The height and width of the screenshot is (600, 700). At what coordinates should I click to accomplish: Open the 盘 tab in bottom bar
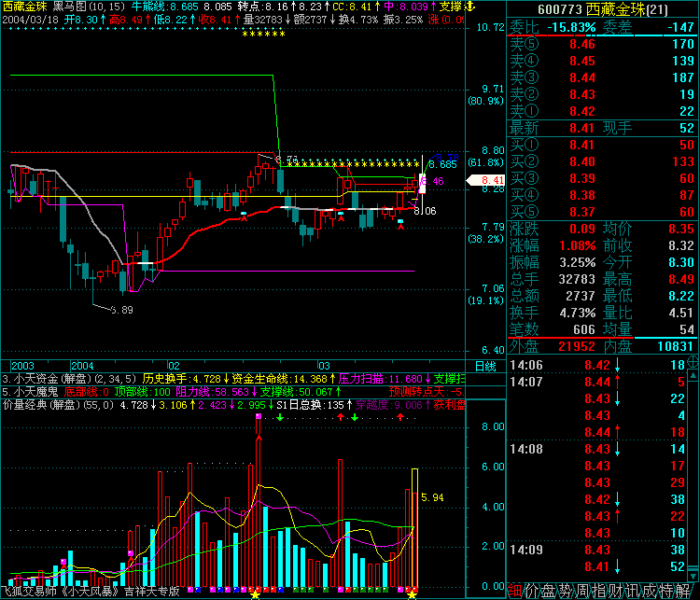[x=548, y=591]
